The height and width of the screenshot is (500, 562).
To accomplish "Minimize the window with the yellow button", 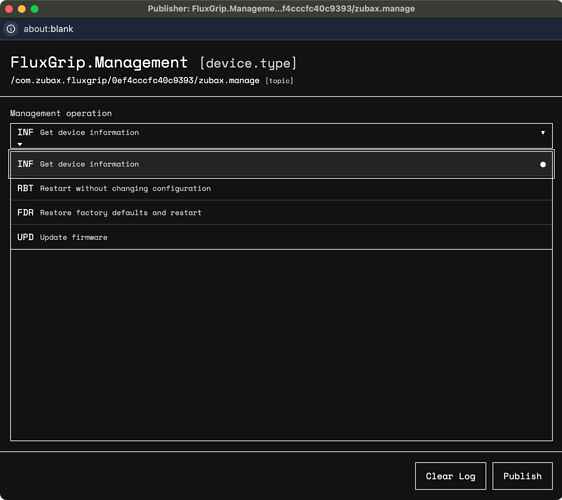I will pyautogui.click(x=22, y=9).
